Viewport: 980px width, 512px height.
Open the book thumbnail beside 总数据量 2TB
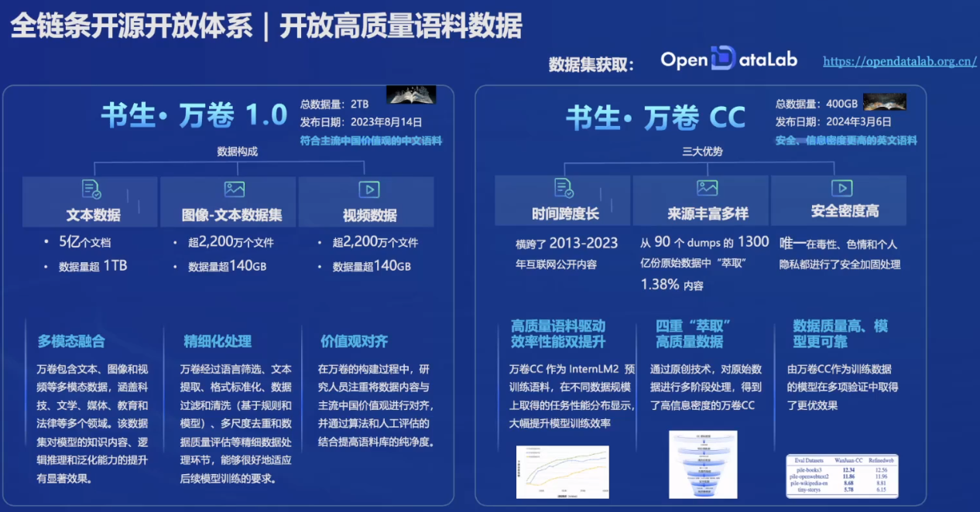point(411,94)
